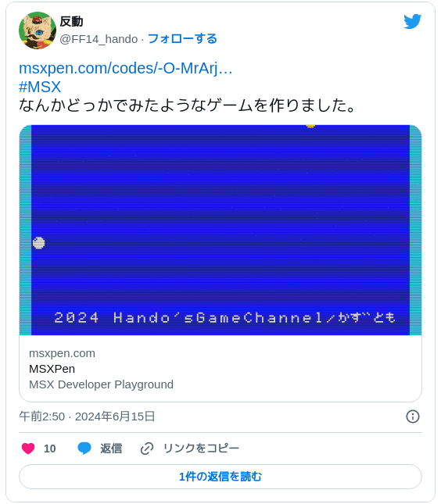Click the white ball in game preview

pos(38,243)
